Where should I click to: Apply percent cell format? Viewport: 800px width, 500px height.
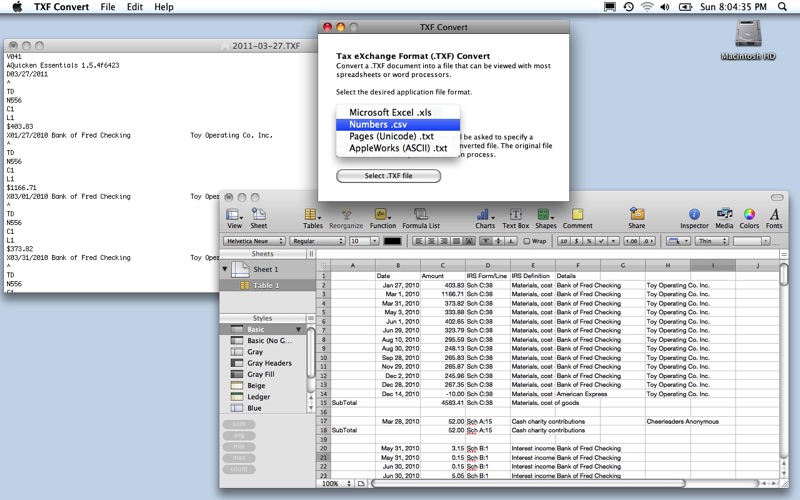click(x=589, y=241)
